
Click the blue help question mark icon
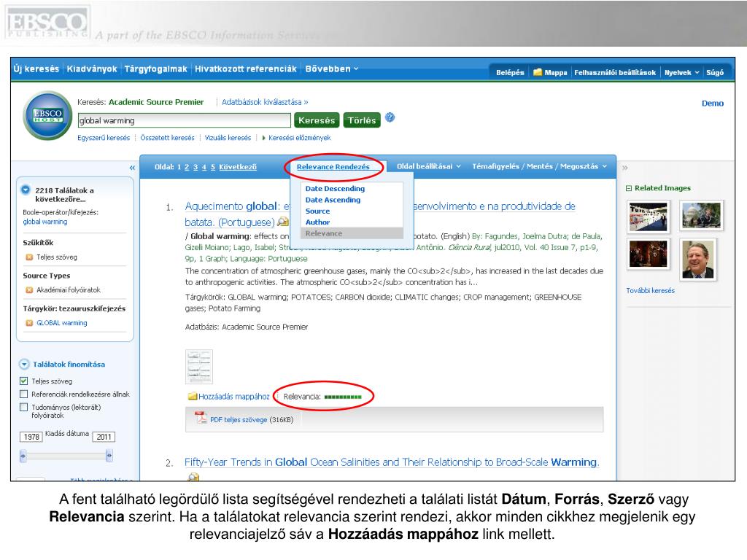coord(390,117)
